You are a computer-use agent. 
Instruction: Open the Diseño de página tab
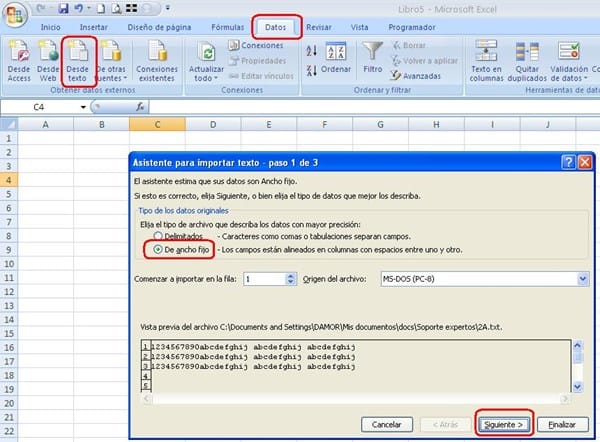tap(159, 27)
